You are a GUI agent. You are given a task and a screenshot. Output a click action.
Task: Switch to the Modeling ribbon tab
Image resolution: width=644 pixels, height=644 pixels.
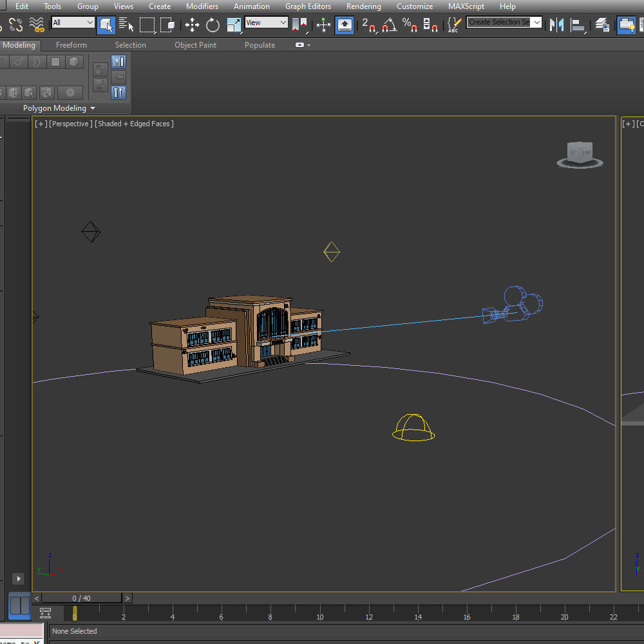pos(19,45)
